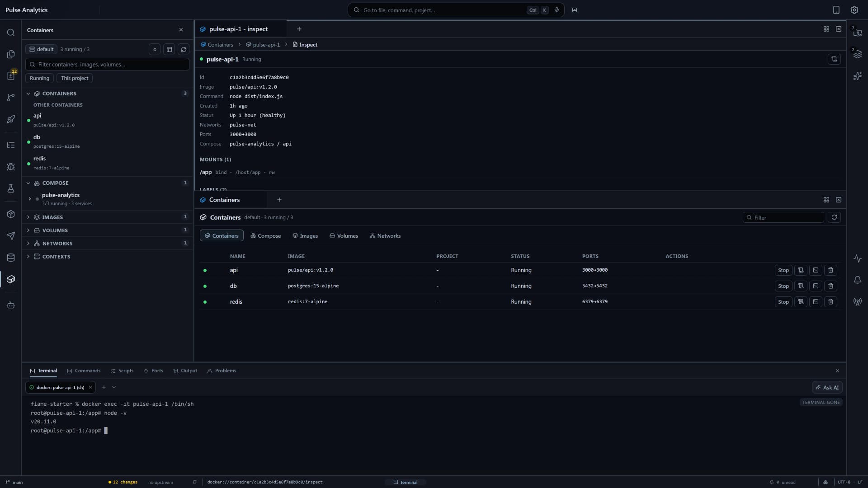Switch to the Volumes tab
Viewport: 868px width, 488px height.
pyautogui.click(x=344, y=236)
